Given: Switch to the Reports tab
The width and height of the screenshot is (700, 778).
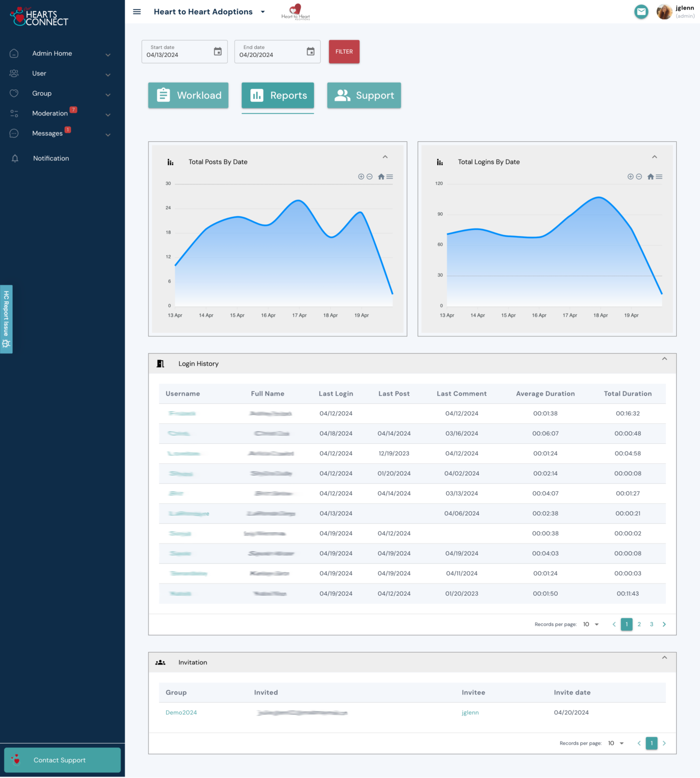Looking at the screenshot, I should 278,95.
